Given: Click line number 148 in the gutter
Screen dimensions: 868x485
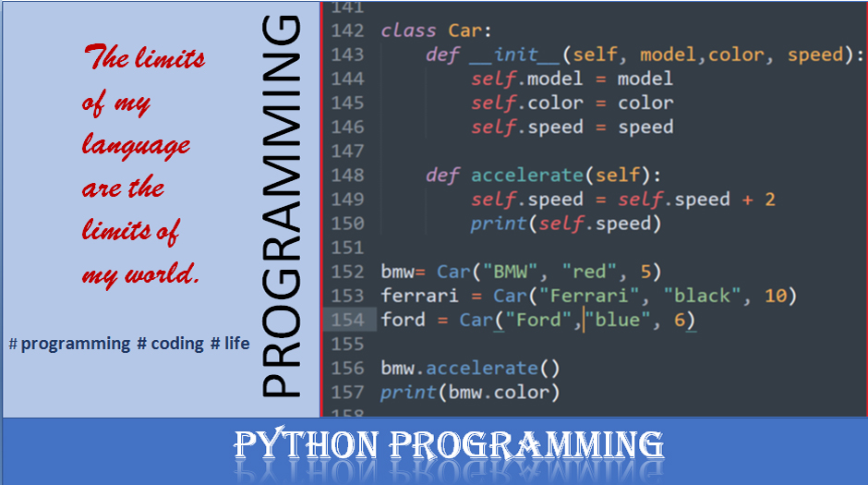Looking at the screenshot, I should coord(347,176).
